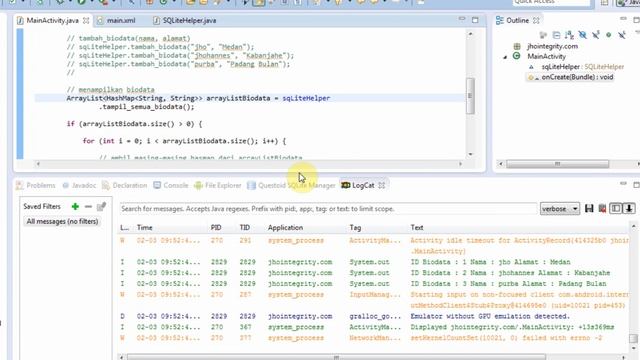Maximize the editor area
The image size is (640, 360).
pos(475,20)
